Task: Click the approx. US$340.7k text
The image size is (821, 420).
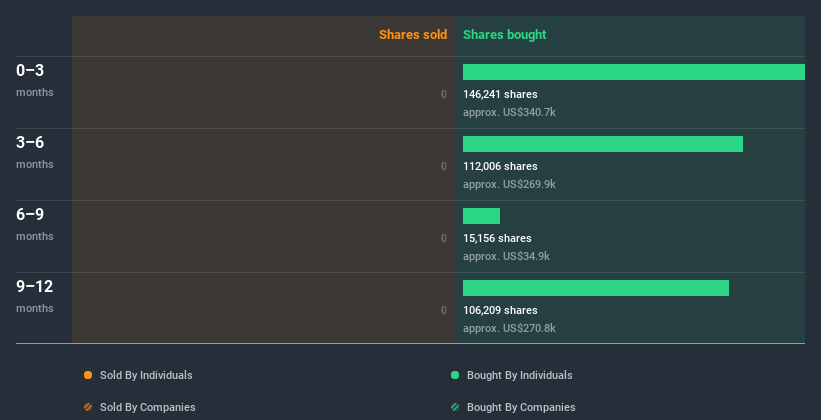Action: pyautogui.click(x=509, y=112)
